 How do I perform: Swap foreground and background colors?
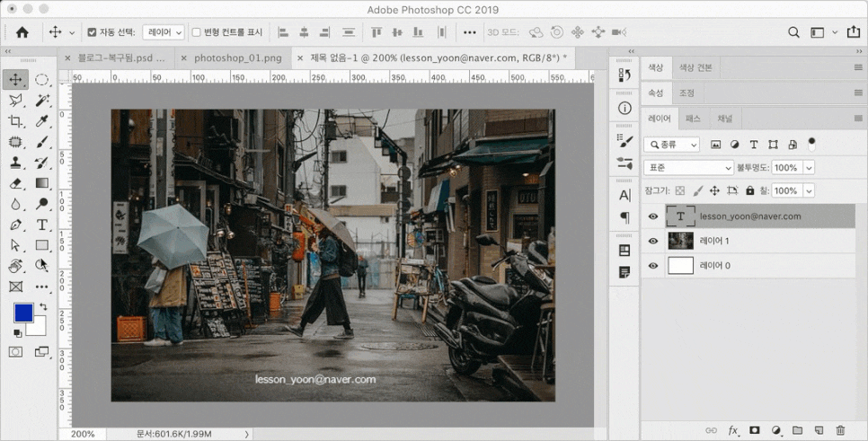tap(42, 306)
